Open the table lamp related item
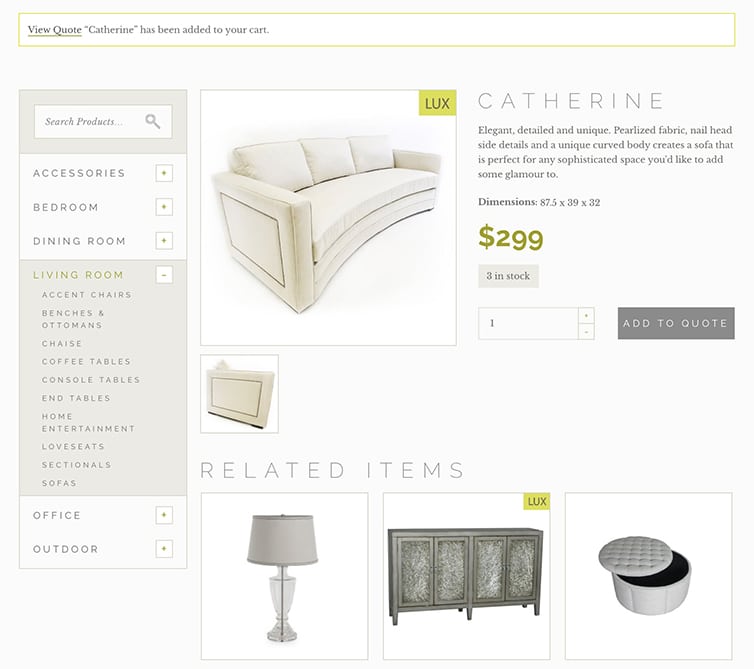The height and width of the screenshot is (669, 754). pos(285,576)
